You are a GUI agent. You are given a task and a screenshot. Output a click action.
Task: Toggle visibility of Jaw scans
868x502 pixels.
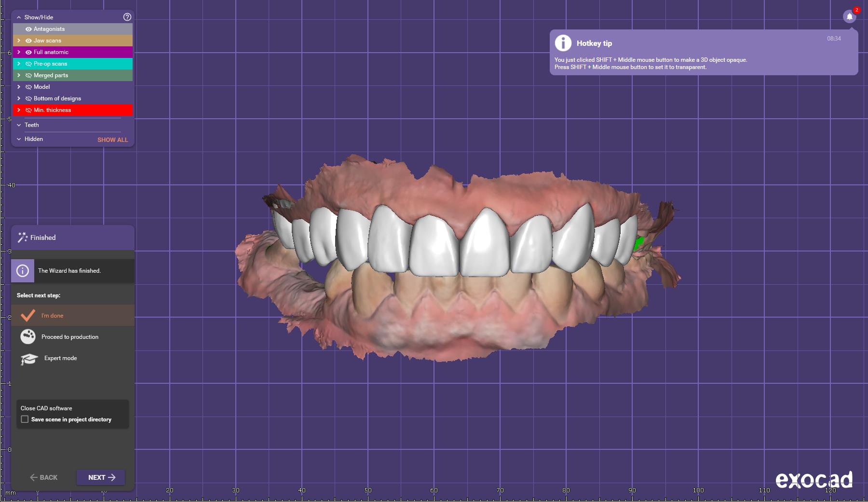pos(28,41)
